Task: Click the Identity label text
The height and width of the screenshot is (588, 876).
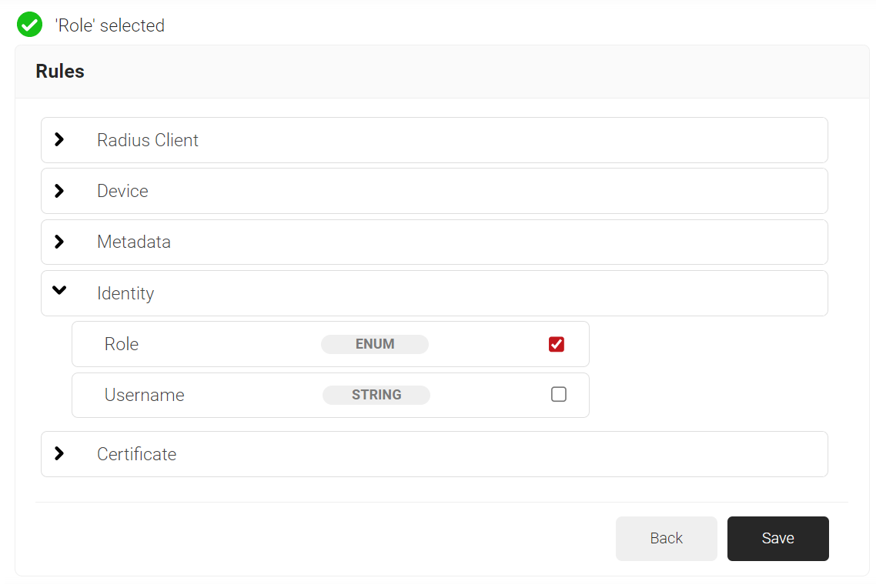Action: (x=125, y=293)
